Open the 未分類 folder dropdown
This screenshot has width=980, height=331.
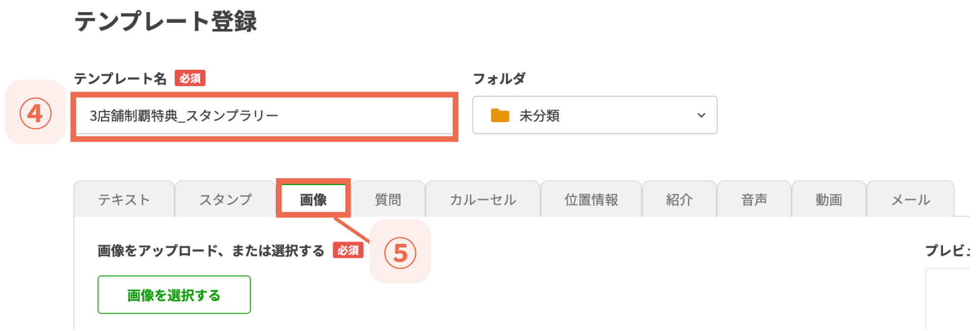[594, 115]
